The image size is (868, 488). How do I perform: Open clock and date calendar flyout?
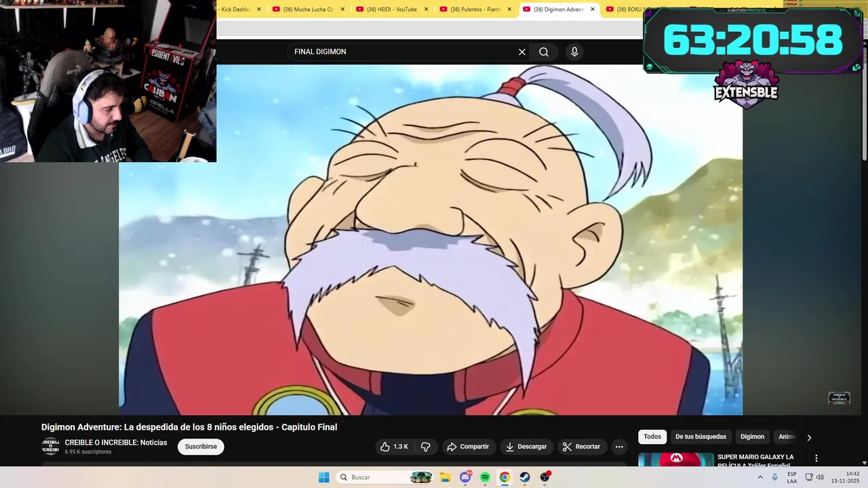click(x=845, y=477)
